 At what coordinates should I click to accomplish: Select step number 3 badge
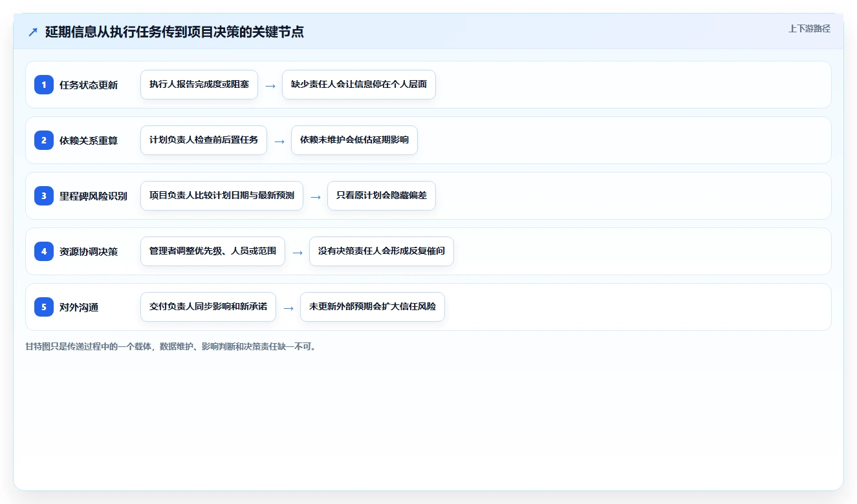pos(44,195)
